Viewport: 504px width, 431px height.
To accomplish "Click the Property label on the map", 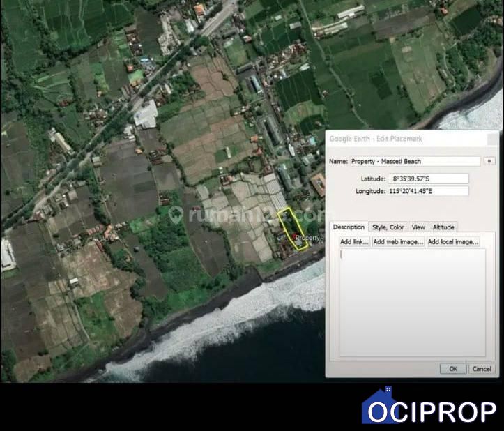I will coord(307,238).
